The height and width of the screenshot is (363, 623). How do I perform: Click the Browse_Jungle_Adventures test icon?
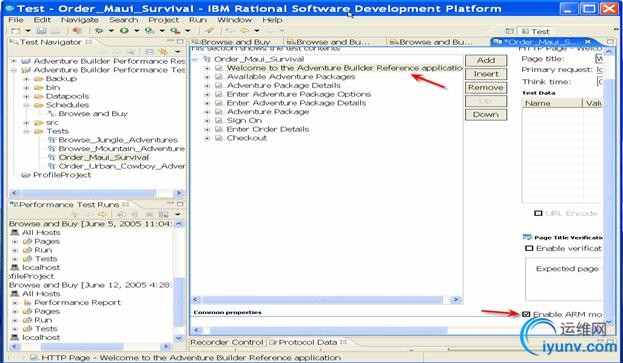coord(51,140)
